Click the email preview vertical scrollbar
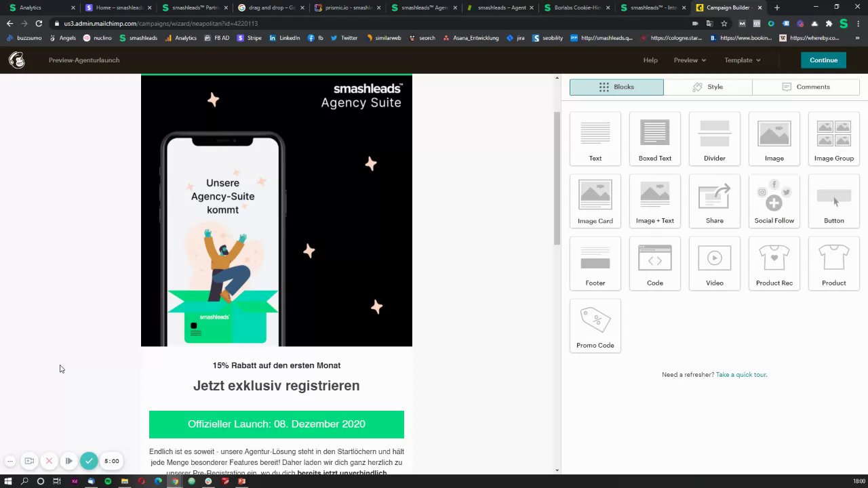868x488 pixels. pyautogui.click(x=557, y=178)
